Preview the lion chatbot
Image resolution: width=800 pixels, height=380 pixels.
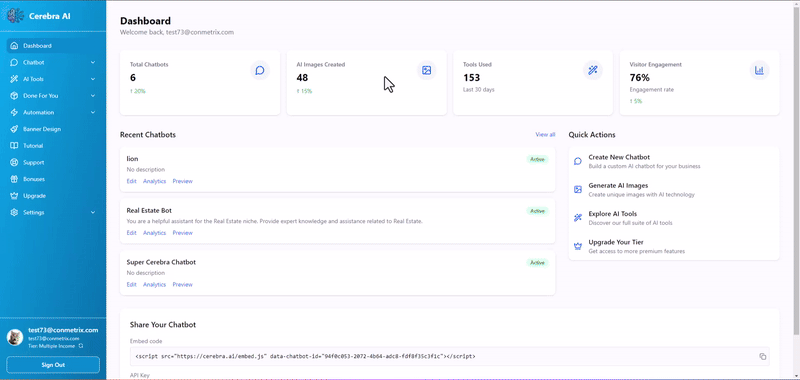point(182,181)
